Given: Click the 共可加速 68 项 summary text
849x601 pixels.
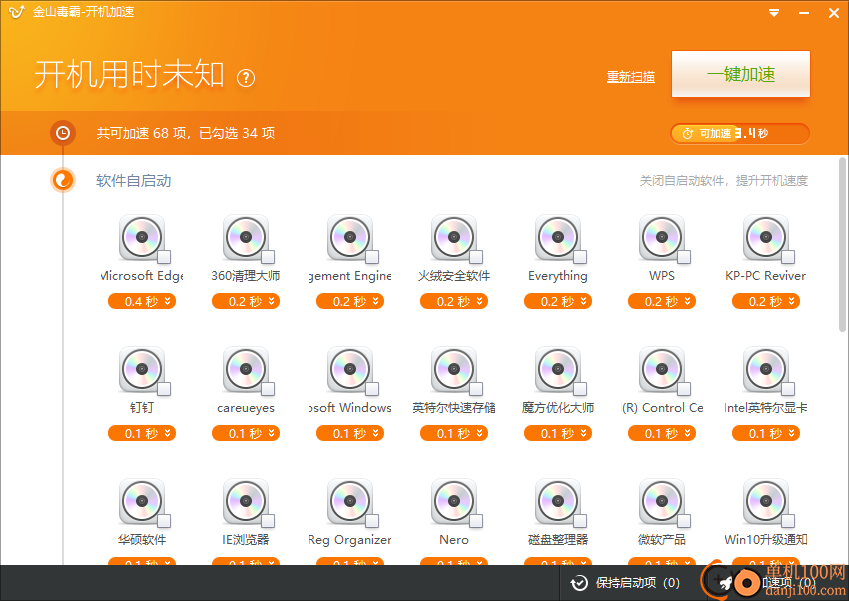Looking at the screenshot, I should click(186, 133).
